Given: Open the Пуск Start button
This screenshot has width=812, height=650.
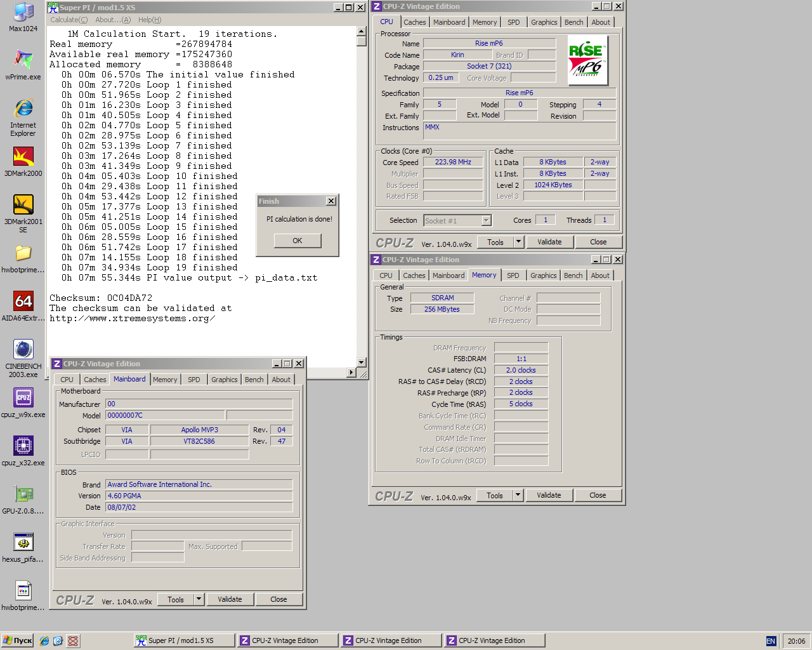Looking at the screenshot, I should [x=18, y=640].
